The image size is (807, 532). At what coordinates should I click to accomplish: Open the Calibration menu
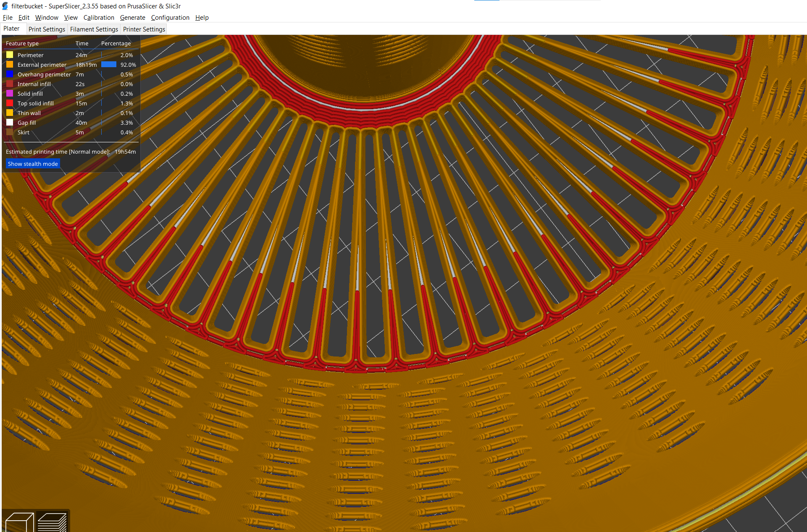tap(99, 18)
